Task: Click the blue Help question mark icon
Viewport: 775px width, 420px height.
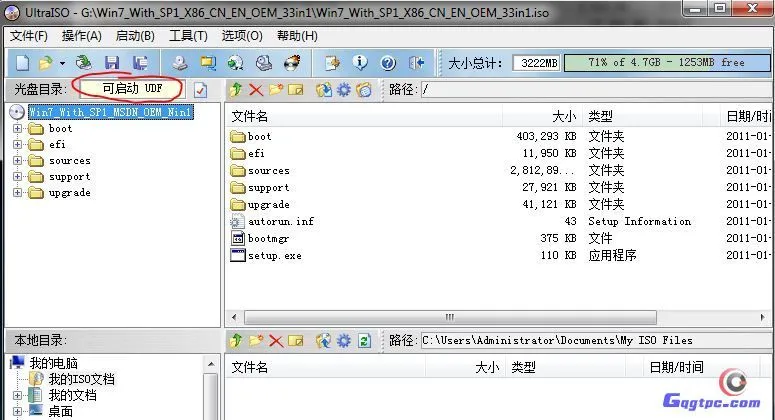Action: (388, 63)
